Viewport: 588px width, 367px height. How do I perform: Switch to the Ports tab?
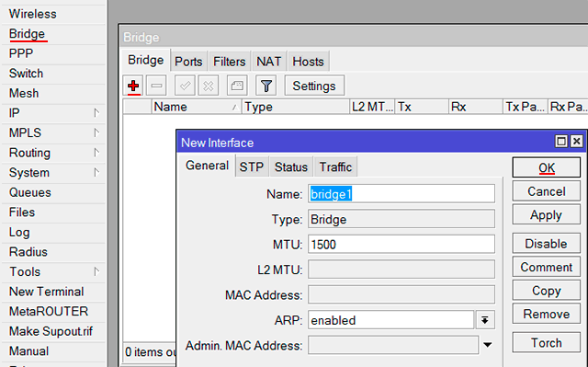pyautogui.click(x=188, y=62)
